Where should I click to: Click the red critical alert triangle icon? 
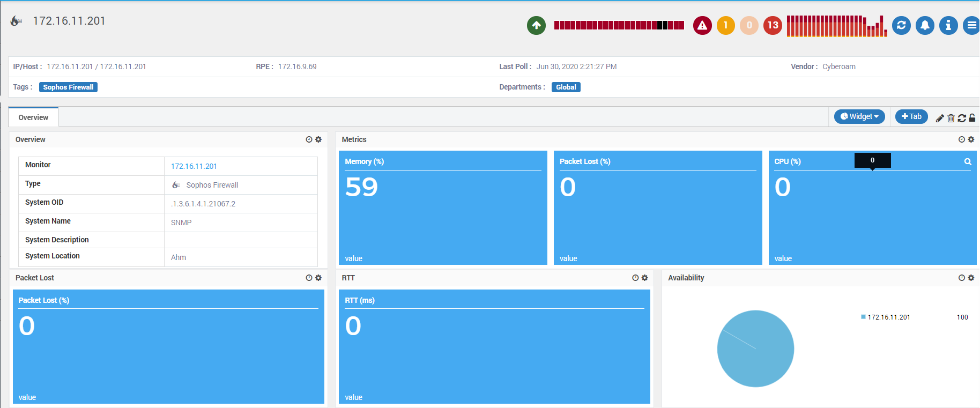point(702,25)
